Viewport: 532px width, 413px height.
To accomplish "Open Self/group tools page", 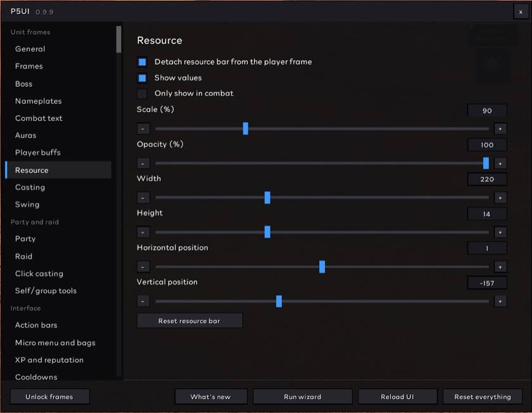I will [58, 291].
